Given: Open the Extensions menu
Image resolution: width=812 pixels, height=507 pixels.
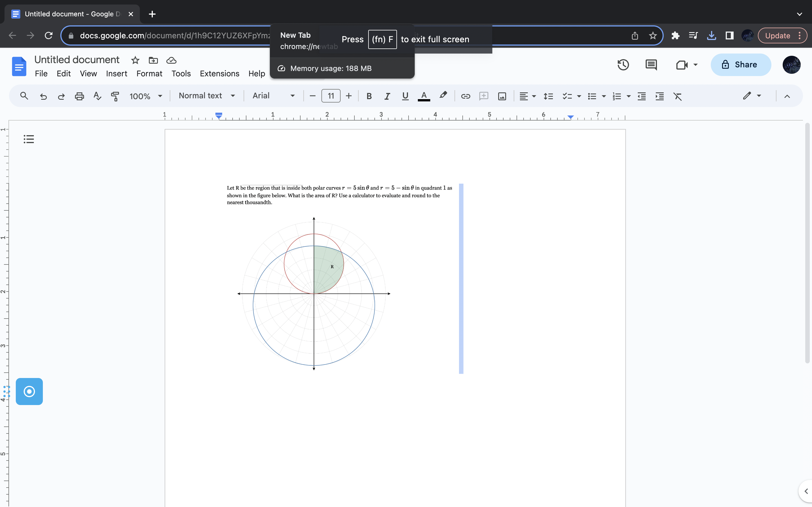Looking at the screenshot, I should coord(219,74).
